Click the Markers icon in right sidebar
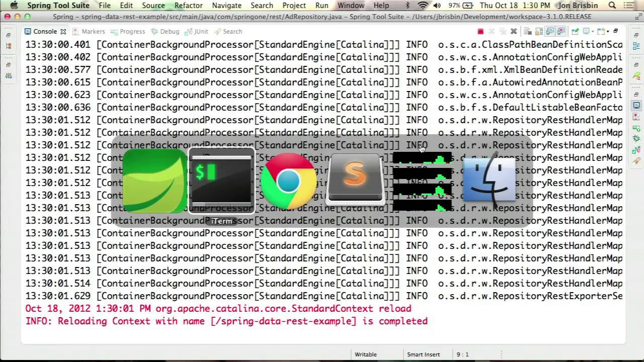Image resolution: width=644 pixels, height=362 pixels. pos(636,116)
